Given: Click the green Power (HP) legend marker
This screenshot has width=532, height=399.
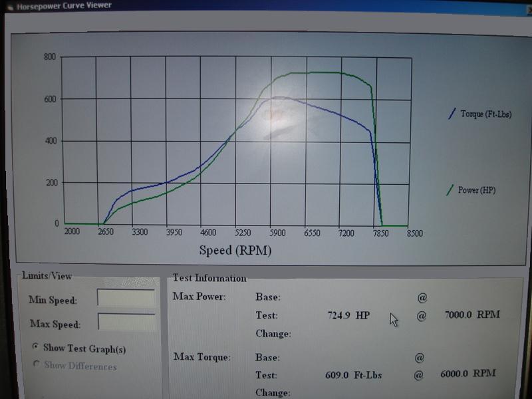Looking at the screenshot, I should coord(450,190).
